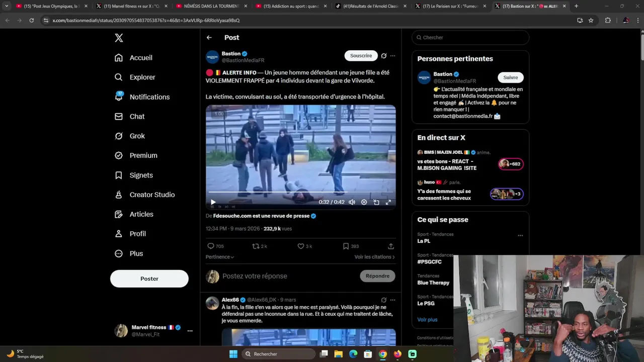The height and width of the screenshot is (362, 644).
Task: Open video settings gear
Action: (x=364, y=202)
